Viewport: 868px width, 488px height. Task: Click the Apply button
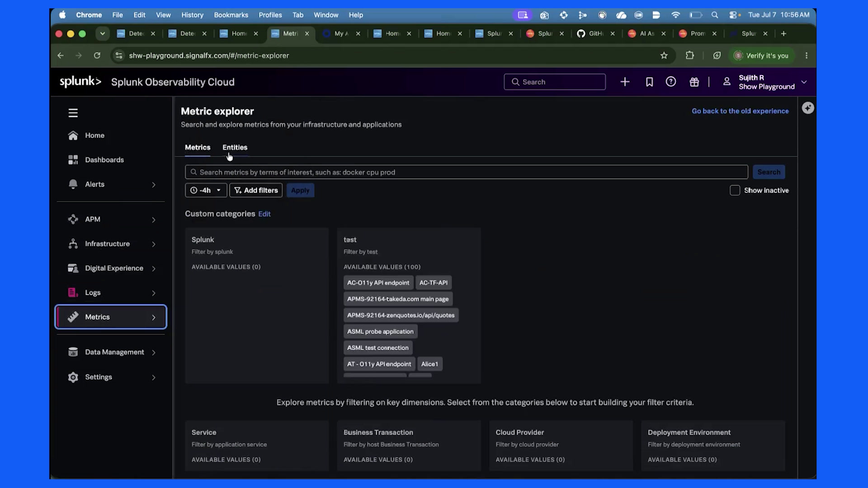pyautogui.click(x=300, y=191)
